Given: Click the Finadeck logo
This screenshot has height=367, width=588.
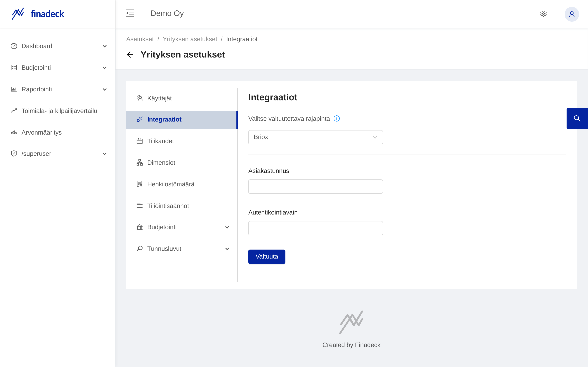Looking at the screenshot, I should pyautogui.click(x=38, y=14).
